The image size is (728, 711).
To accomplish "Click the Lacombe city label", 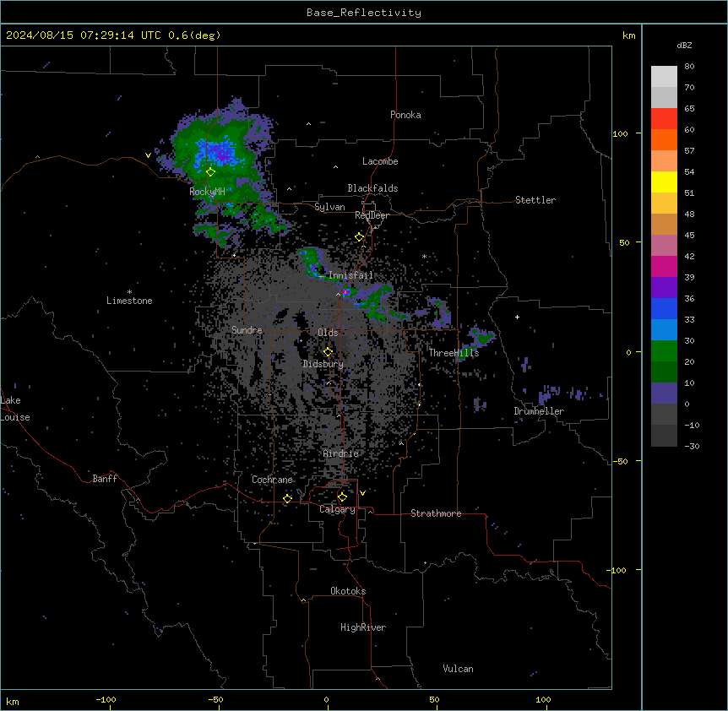I will pyautogui.click(x=380, y=161).
